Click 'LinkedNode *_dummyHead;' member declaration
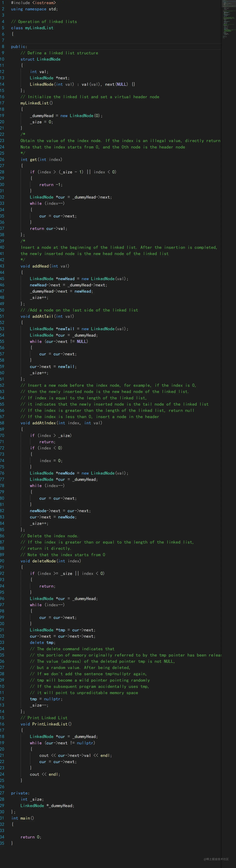Screen dimensions: 236x868 coord(47,806)
